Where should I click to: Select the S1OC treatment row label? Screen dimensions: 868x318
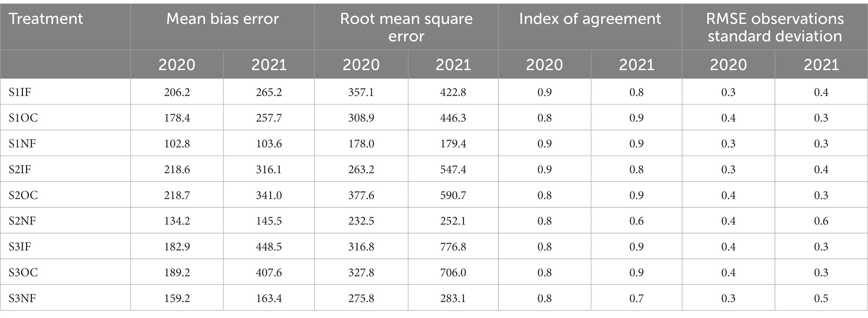[x=23, y=118]
